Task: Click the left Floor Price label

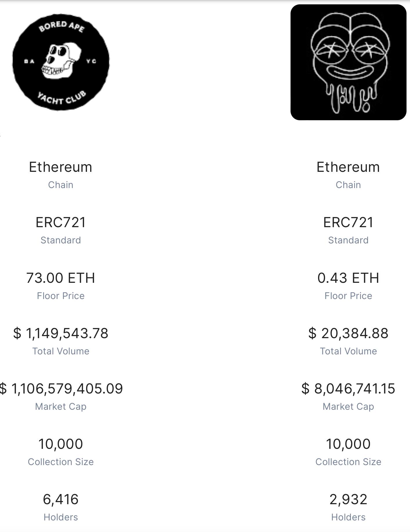Action: coord(61,296)
